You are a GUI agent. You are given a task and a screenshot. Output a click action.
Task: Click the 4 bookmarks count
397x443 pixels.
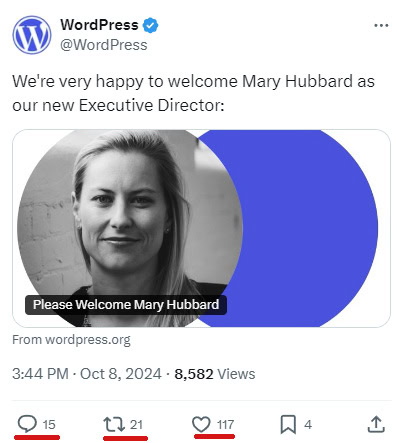308,425
